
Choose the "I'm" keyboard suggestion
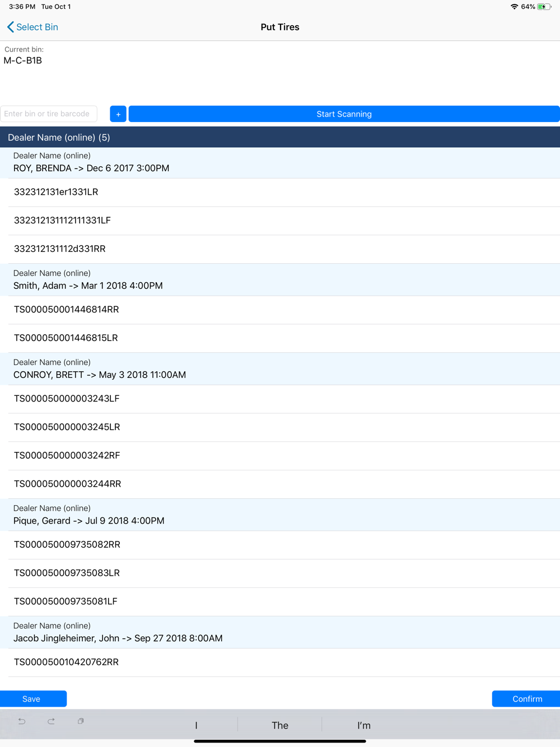coord(364,725)
